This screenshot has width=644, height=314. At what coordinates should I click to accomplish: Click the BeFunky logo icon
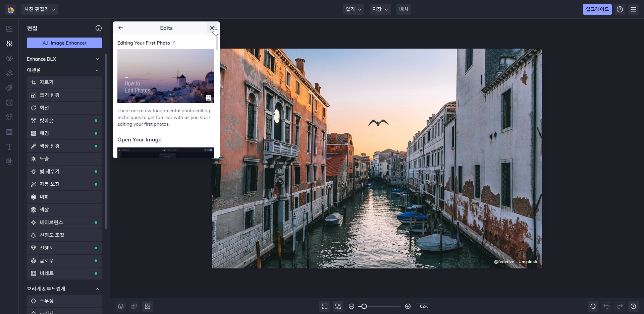coord(10,9)
